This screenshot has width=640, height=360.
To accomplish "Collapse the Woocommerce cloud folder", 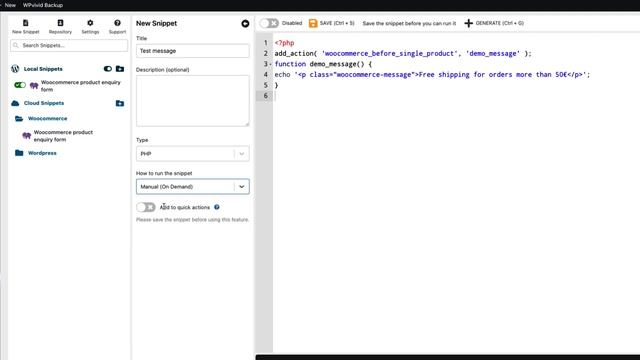I will pos(47,118).
